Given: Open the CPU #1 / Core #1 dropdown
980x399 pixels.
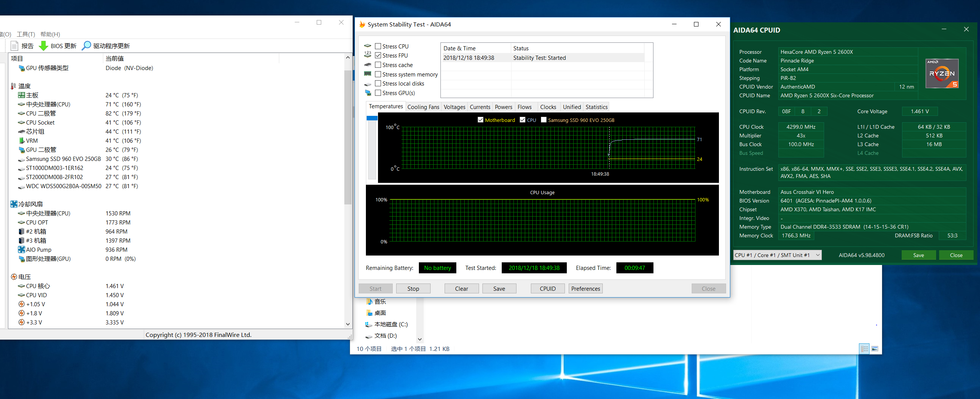Looking at the screenshot, I should 777,255.
